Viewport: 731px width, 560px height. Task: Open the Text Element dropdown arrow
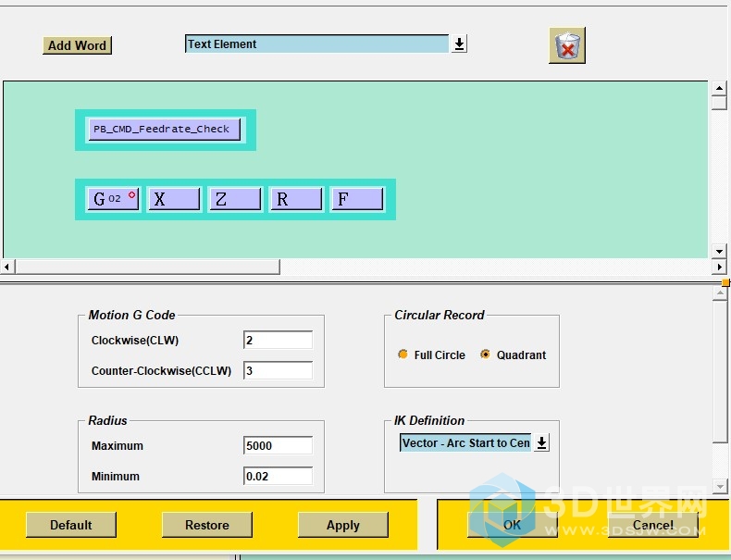click(x=459, y=44)
